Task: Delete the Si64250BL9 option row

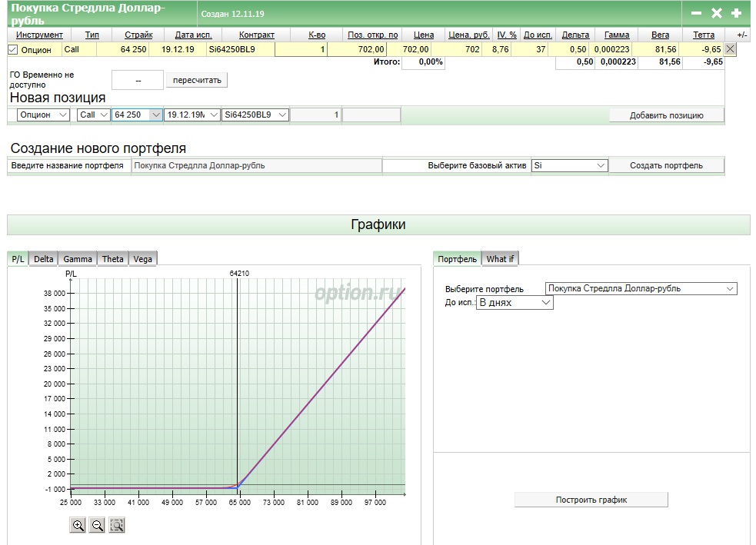Action: pos(730,49)
